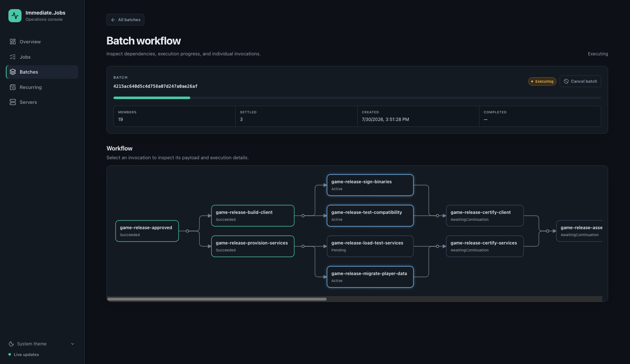Select the game-release-build-client node
Screen dimensions: 630x364
(x=253, y=216)
